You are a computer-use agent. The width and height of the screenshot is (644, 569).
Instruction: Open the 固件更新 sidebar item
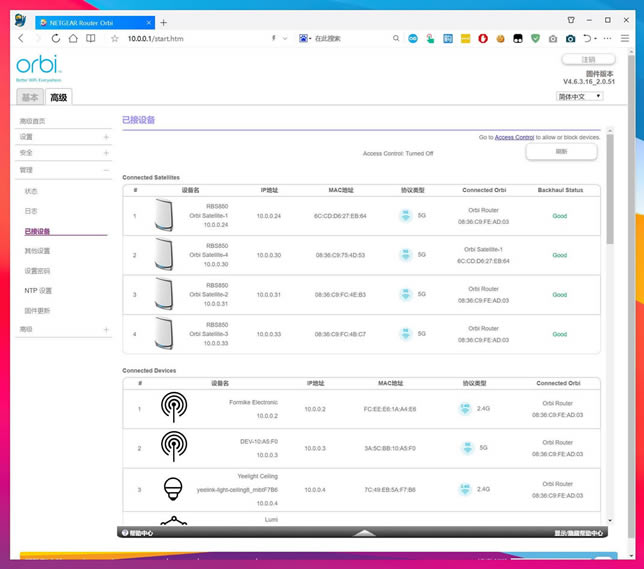[37, 311]
